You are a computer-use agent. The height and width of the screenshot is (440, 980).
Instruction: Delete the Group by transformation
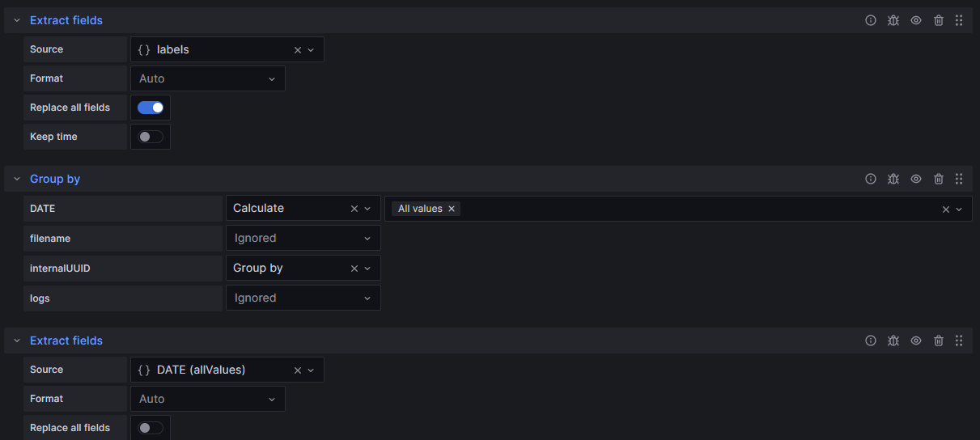click(939, 179)
